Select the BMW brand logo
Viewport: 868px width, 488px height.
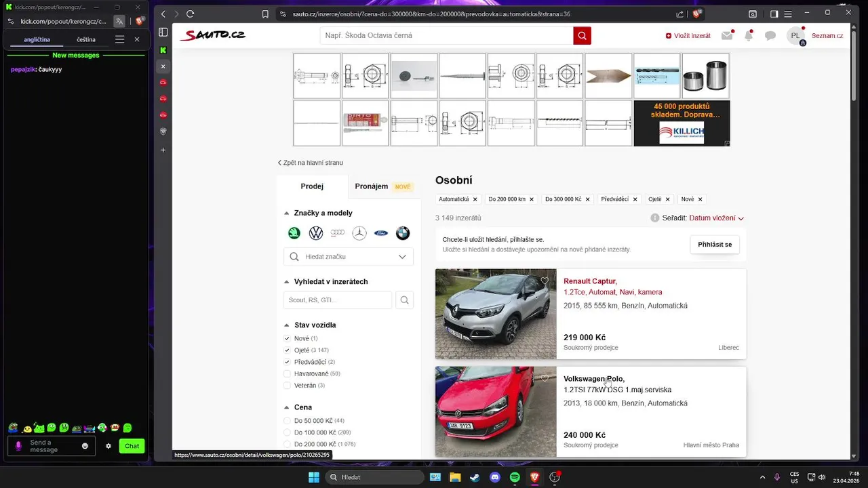403,233
